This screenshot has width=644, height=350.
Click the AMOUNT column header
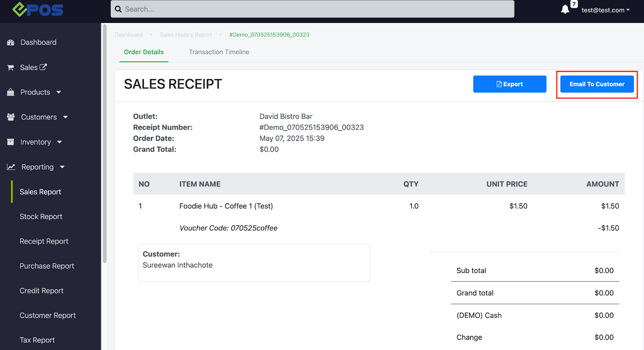click(x=603, y=184)
